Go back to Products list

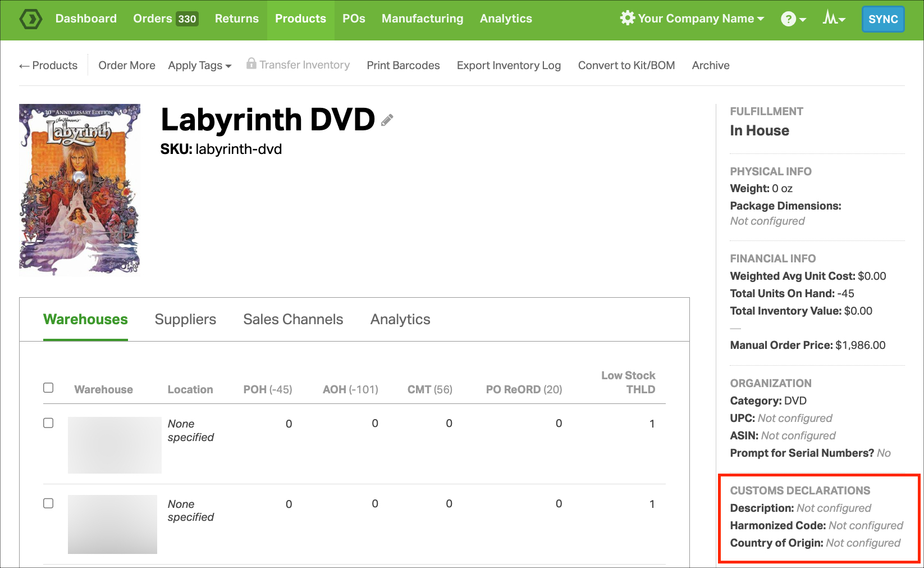(x=48, y=65)
